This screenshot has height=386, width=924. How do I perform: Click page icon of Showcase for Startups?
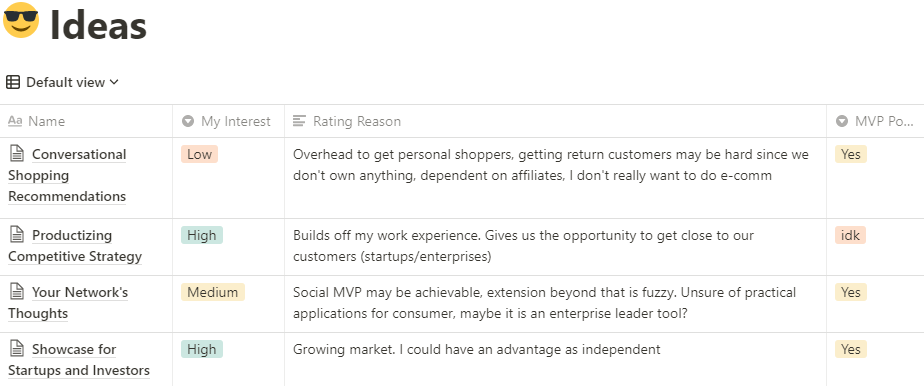[x=17, y=349]
